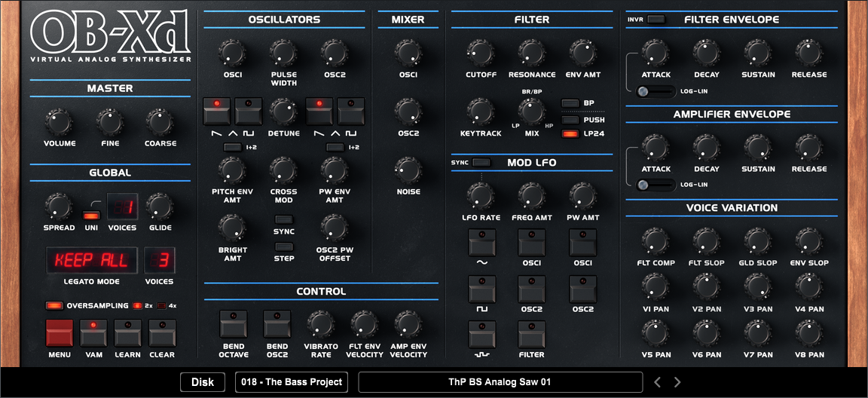Go to the previous preset arrow
The width and height of the screenshot is (868, 398).
click(657, 382)
